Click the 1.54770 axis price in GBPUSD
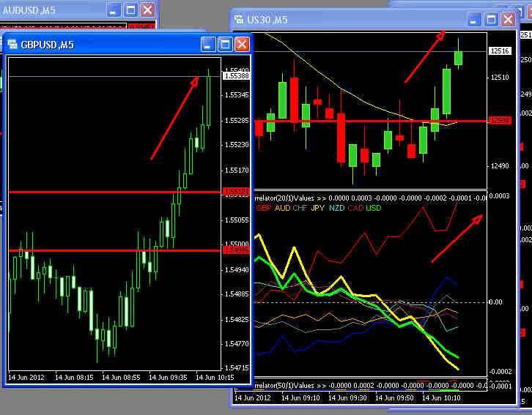The height and width of the screenshot is (415, 532). (237, 343)
